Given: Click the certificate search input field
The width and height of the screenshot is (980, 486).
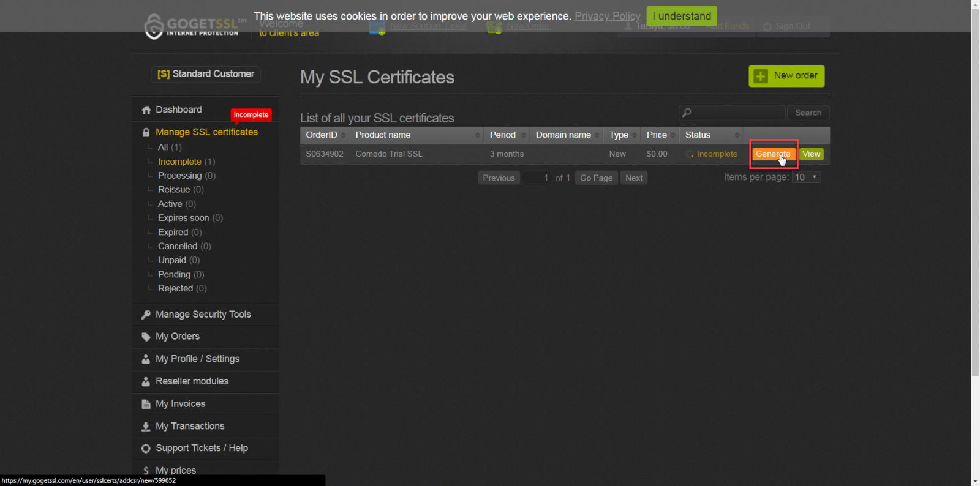Looking at the screenshot, I should pos(732,113).
